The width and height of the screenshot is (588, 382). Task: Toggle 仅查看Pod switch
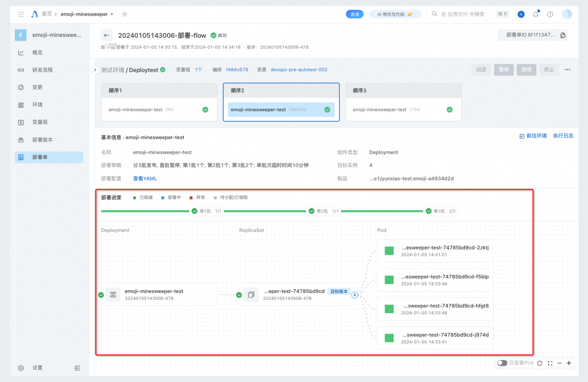click(502, 363)
